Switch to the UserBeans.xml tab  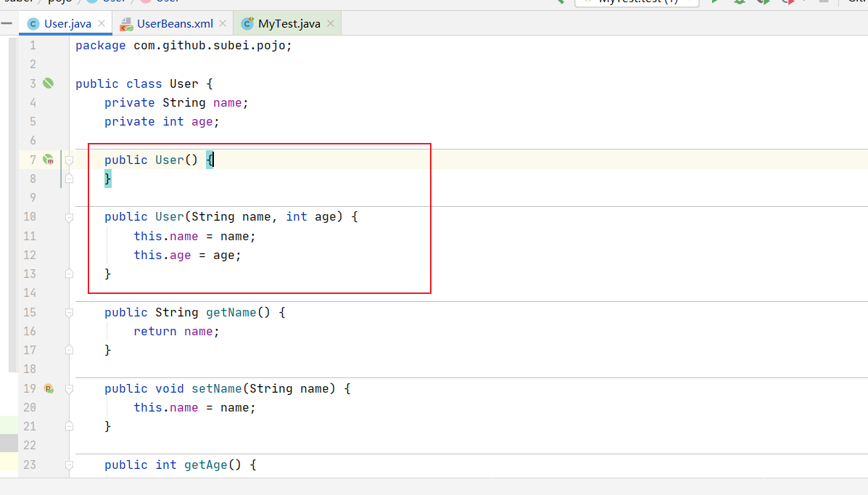point(175,24)
